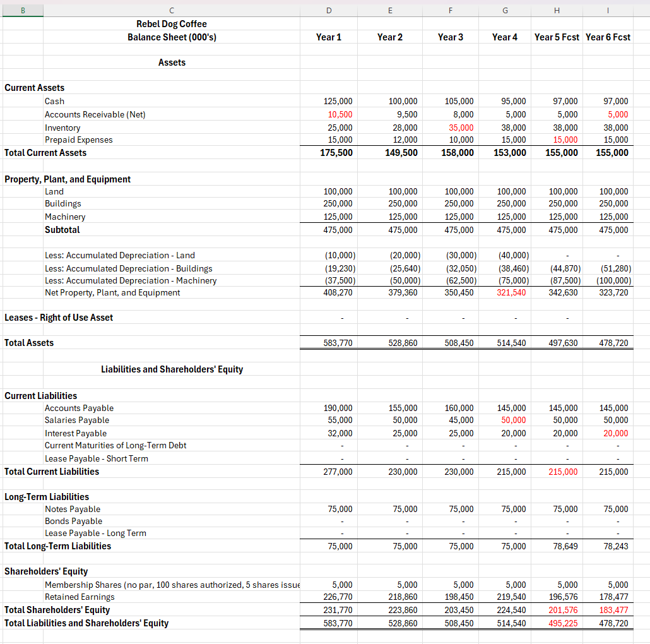Select red Year 5 Prepaid Expenses 15,000

click(565, 140)
